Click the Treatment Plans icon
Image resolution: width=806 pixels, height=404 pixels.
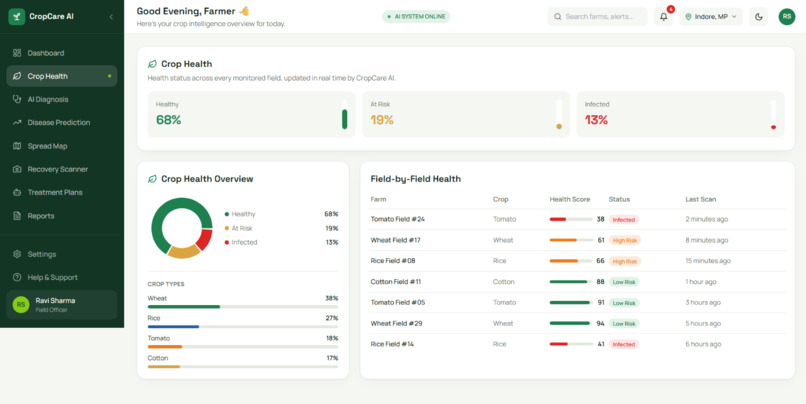pos(17,192)
